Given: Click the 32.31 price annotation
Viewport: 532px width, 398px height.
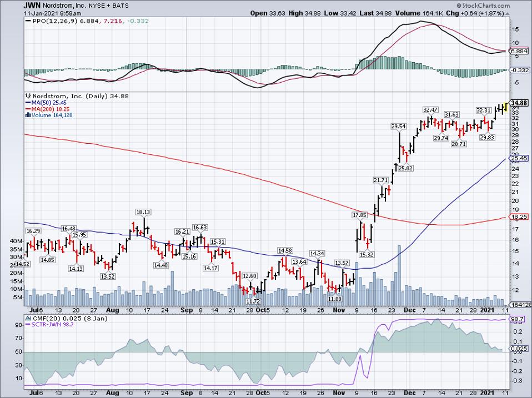Looking at the screenshot, I should (484, 110).
